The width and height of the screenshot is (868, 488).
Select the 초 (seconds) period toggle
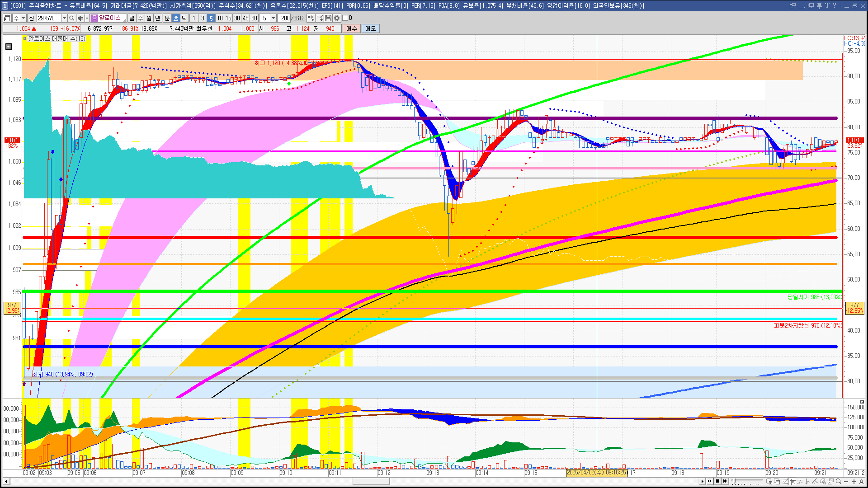coord(176,18)
